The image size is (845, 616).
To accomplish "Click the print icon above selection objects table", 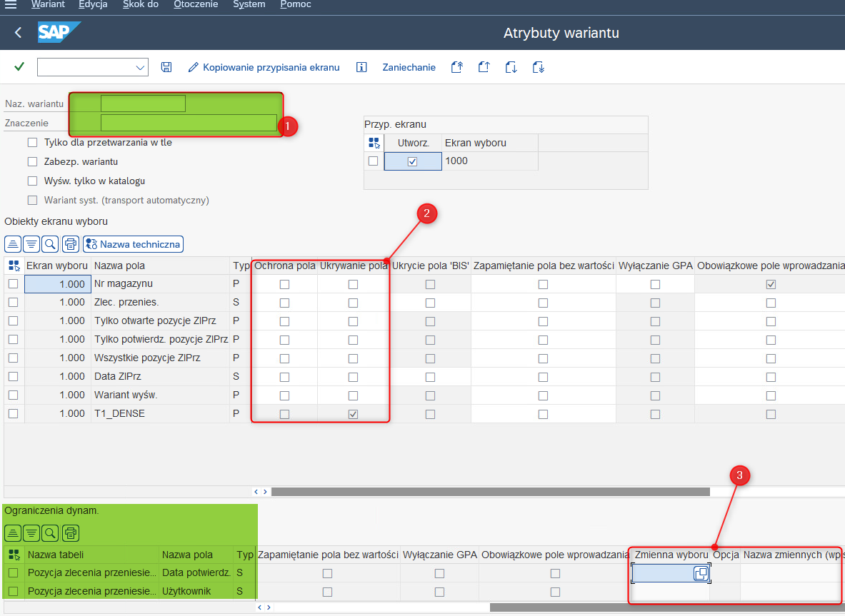I will click(x=70, y=244).
